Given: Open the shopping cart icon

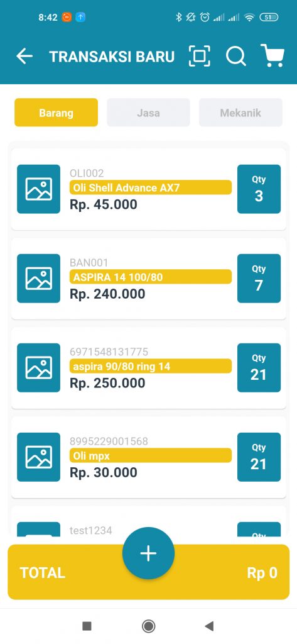Looking at the screenshot, I should click(x=273, y=55).
